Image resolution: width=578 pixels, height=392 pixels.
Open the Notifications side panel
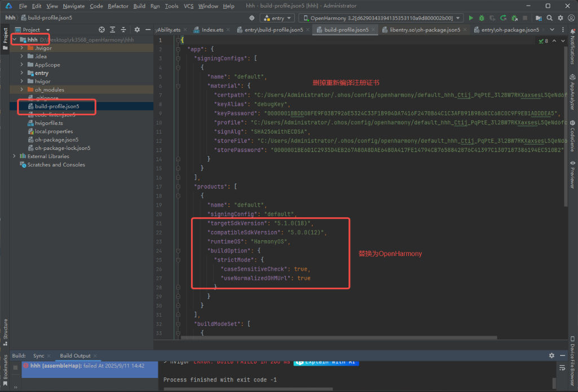572,50
